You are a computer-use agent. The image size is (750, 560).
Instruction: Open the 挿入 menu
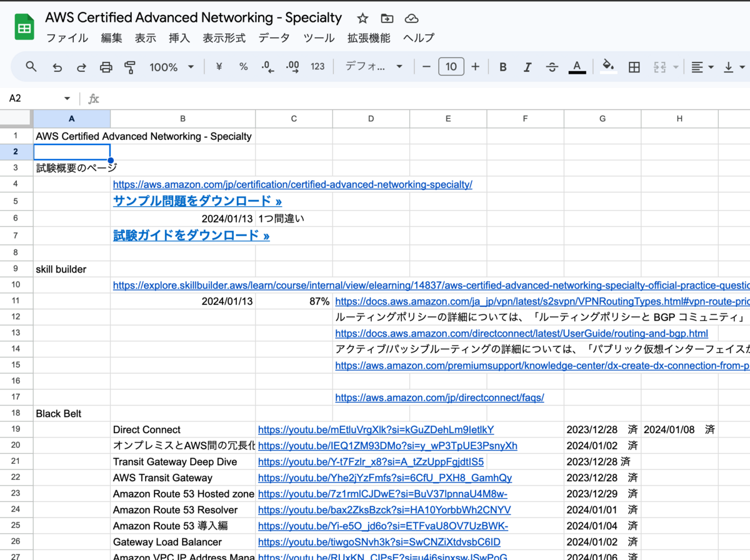[x=179, y=38]
